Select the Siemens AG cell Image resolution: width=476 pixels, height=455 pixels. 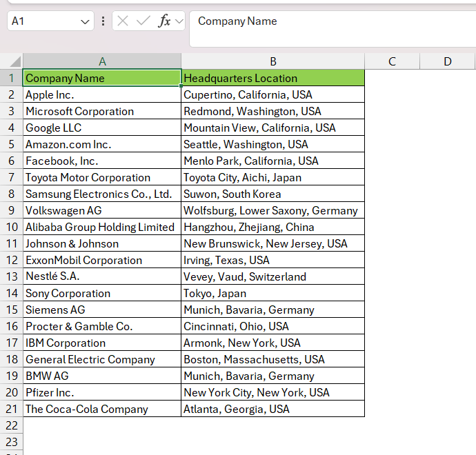tap(102, 310)
